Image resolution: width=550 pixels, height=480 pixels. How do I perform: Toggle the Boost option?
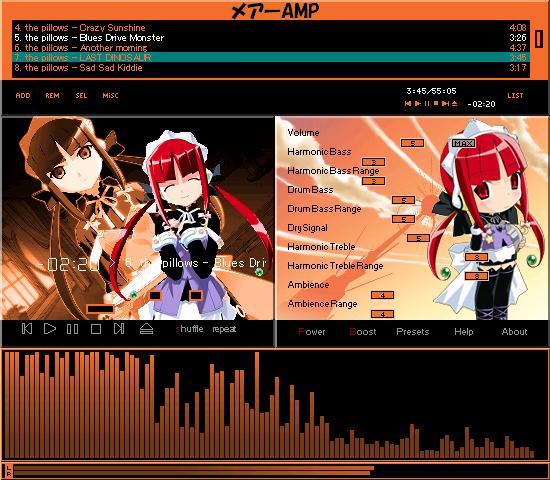[x=363, y=332]
